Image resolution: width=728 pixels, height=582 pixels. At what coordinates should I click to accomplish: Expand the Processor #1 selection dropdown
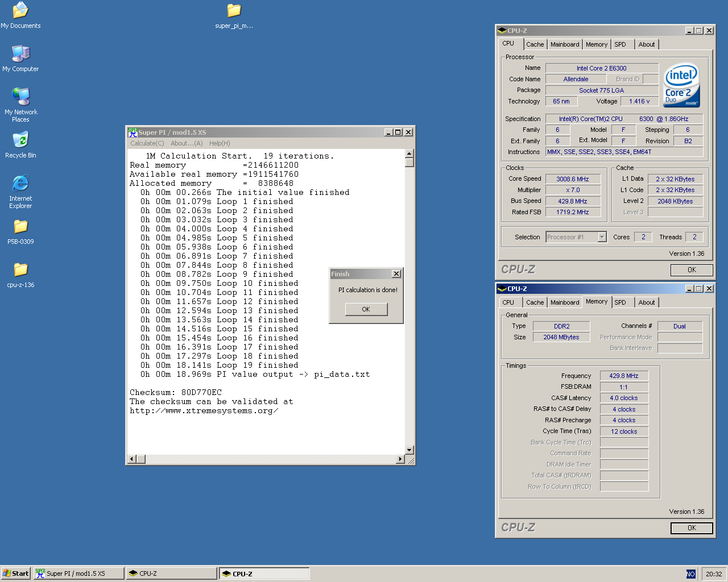pos(602,237)
